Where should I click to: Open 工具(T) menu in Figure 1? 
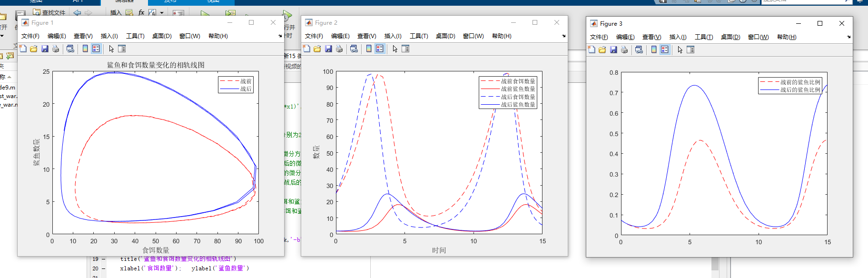click(135, 36)
